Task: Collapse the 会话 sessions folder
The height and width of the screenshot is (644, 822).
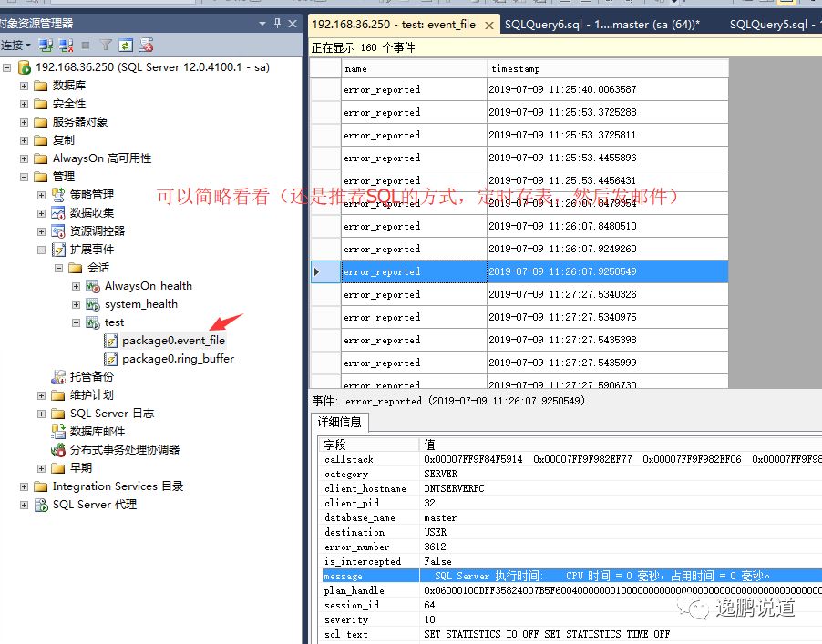Action: coord(58,269)
